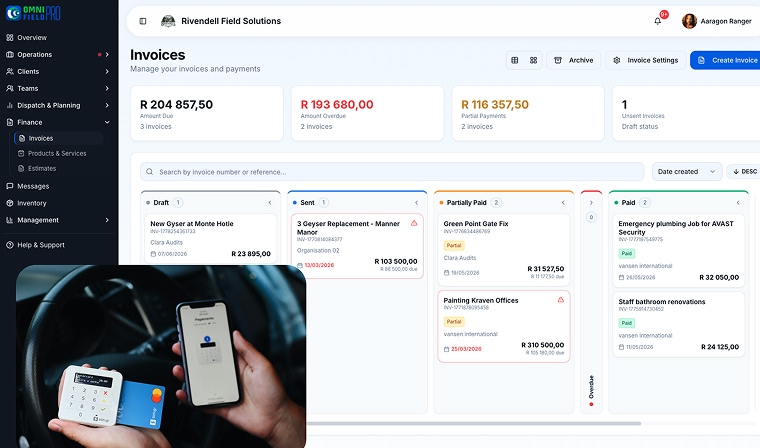Screen dimensions: 760x448
Task: Click the Archive button
Action: pyautogui.click(x=574, y=60)
